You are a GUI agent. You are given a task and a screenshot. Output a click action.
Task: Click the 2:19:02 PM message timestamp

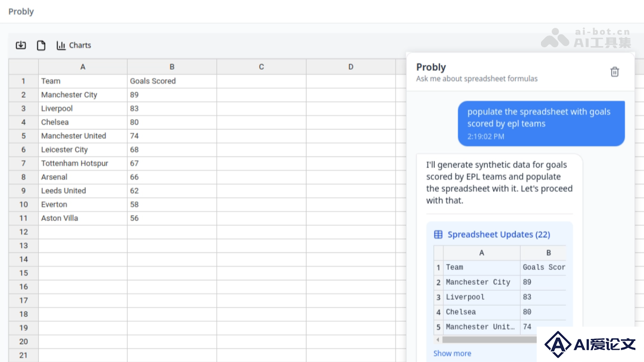pos(486,137)
